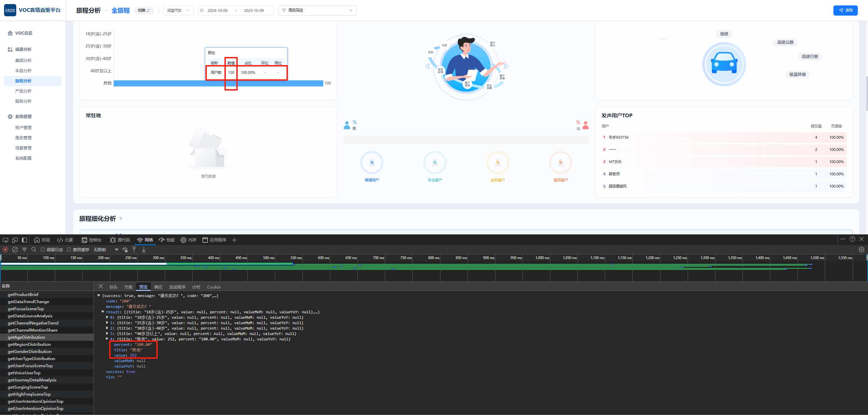Open network search magnifier
The height and width of the screenshot is (415, 868).
click(x=34, y=250)
